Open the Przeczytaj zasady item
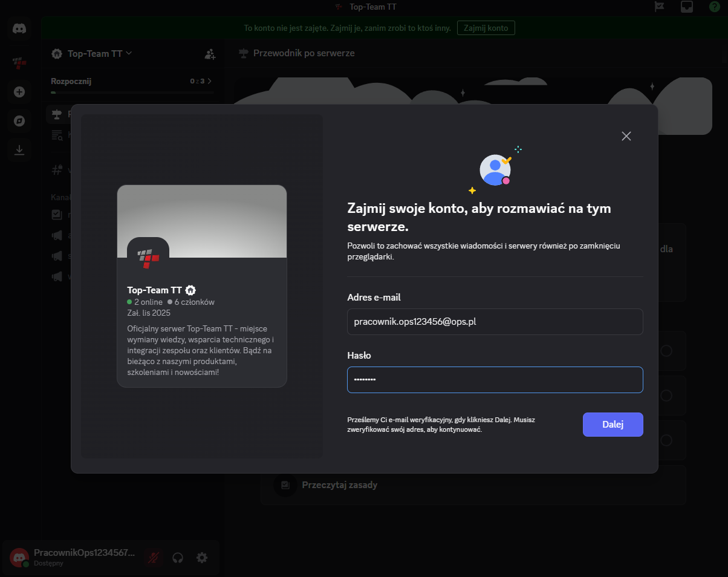This screenshot has height=577, width=728. (473, 485)
